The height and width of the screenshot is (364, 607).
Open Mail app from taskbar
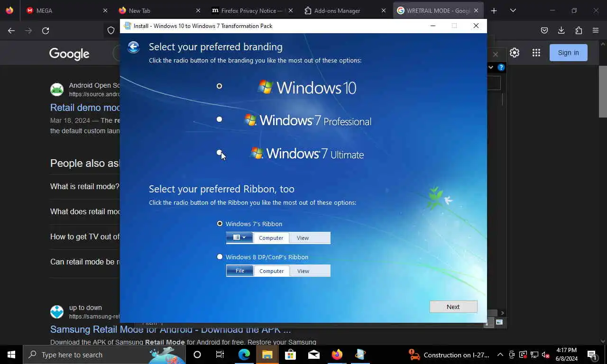pyautogui.click(x=313, y=355)
